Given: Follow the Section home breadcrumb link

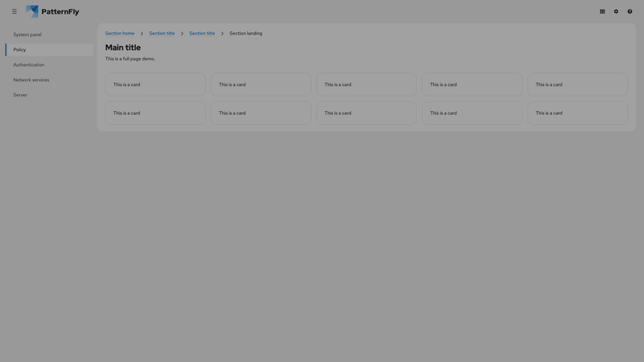Looking at the screenshot, I should pos(119,33).
